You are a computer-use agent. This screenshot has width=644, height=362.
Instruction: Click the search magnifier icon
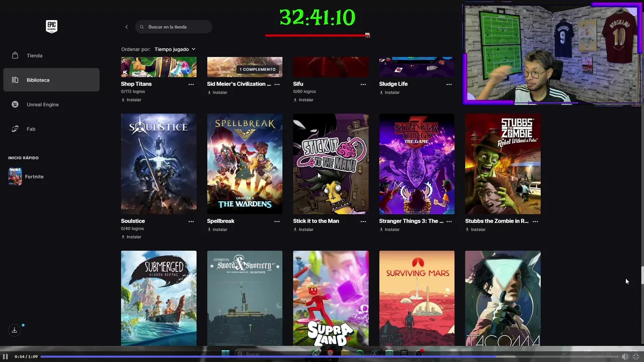(142, 27)
